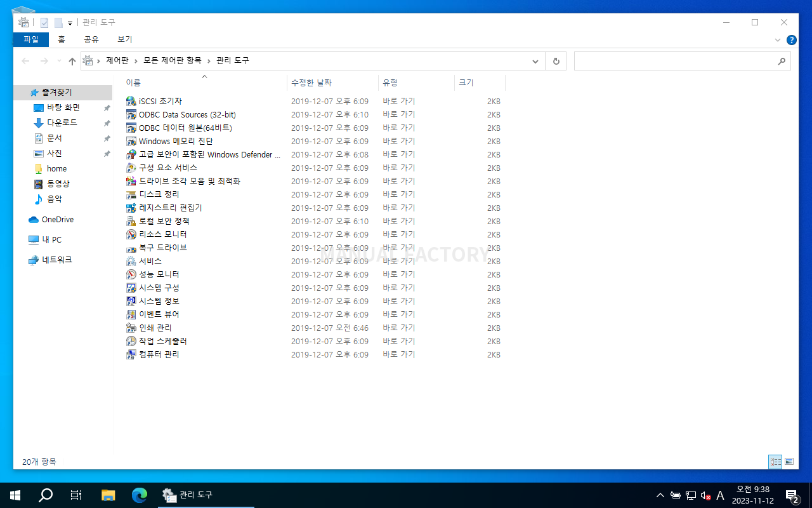Switch to details view layout button
This screenshot has height=508, width=812.
pos(775,462)
